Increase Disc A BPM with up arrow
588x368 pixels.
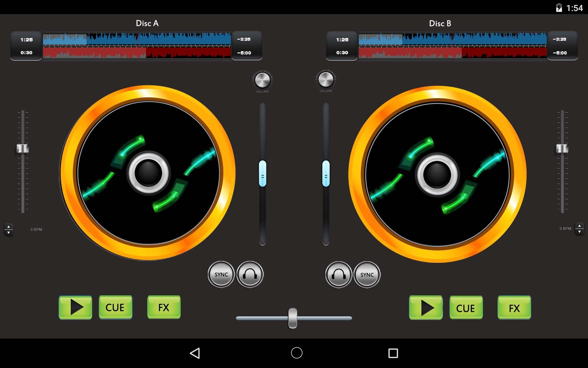9,227
